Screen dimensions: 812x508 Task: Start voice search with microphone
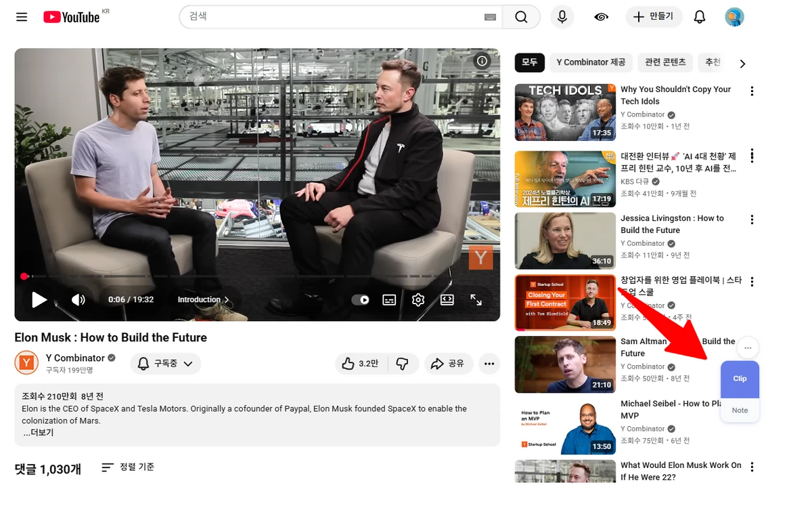[x=562, y=17]
